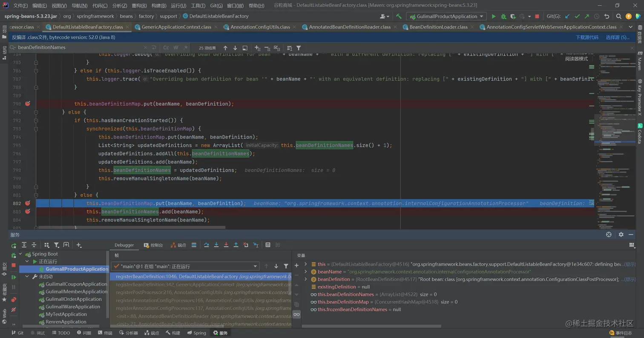Click Git update project arrow
This screenshot has width=644, height=338.
tap(567, 16)
